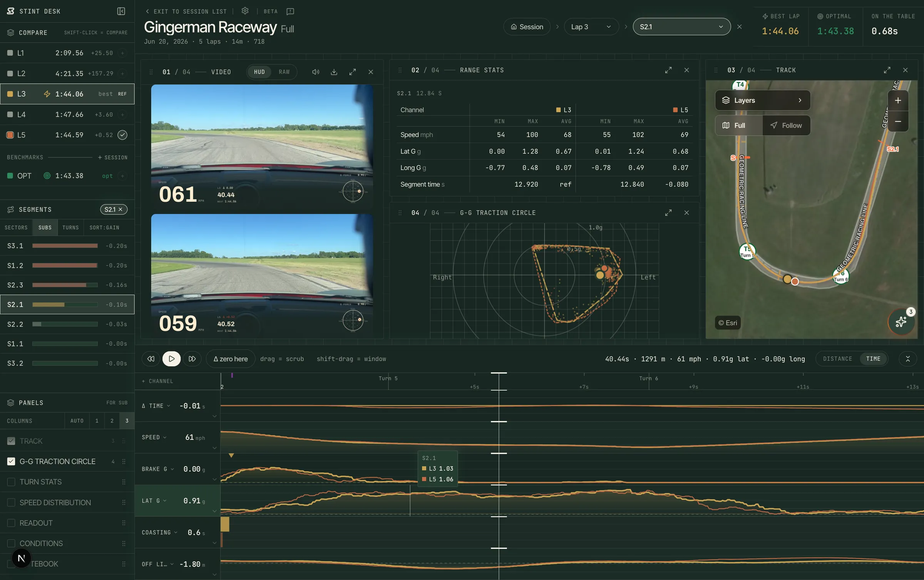
Task: Play the lap playback
Action: click(171, 359)
